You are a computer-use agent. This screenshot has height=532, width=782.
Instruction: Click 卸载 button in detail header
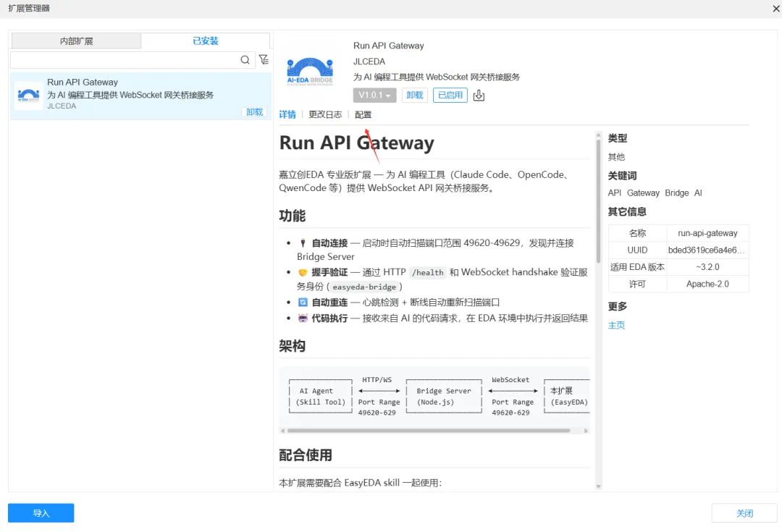[x=414, y=96]
